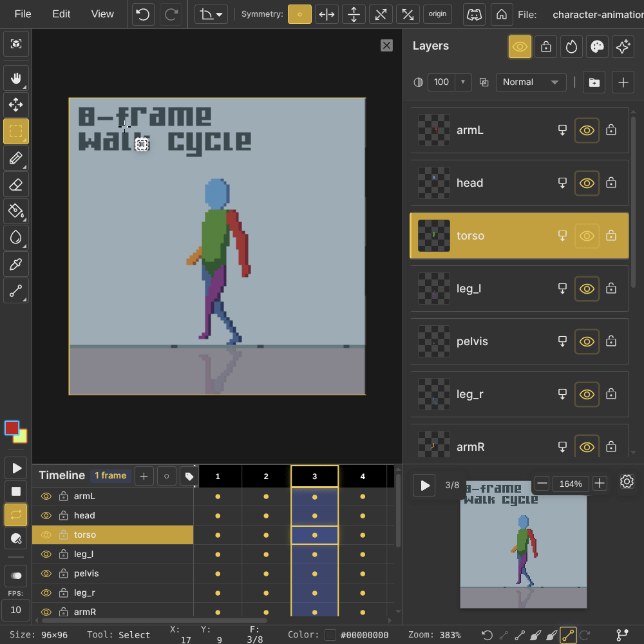Select frame 4 header in Timeline
This screenshot has height=644, width=644.
(363, 477)
